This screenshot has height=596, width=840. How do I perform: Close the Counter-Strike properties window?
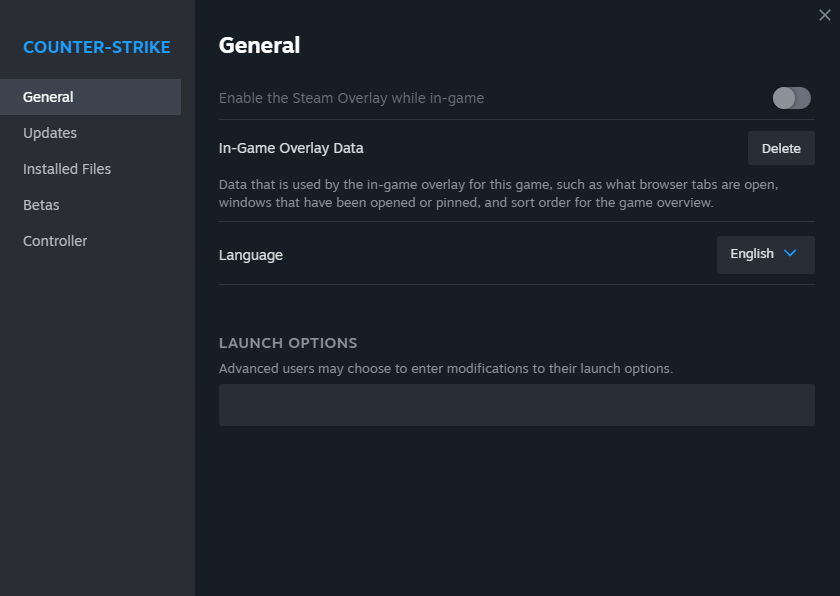[825, 14]
